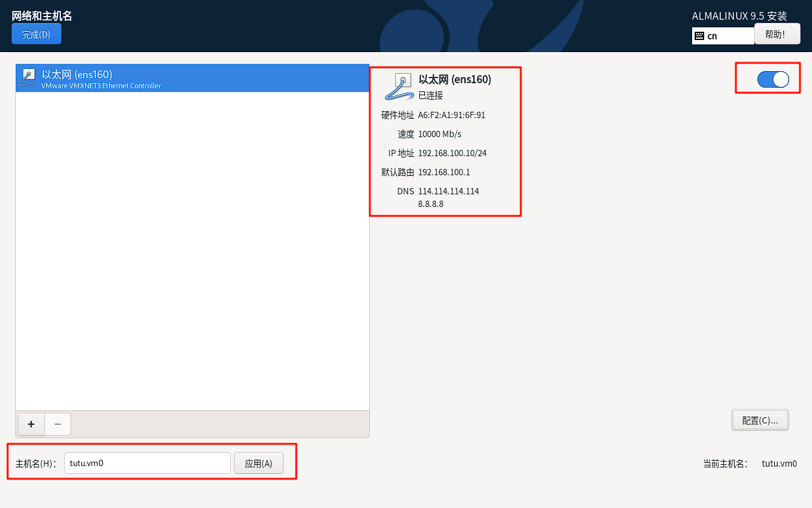Apply hostname with the 应用(A) button
812x508 pixels.
pyautogui.click(x=258, y=464)
